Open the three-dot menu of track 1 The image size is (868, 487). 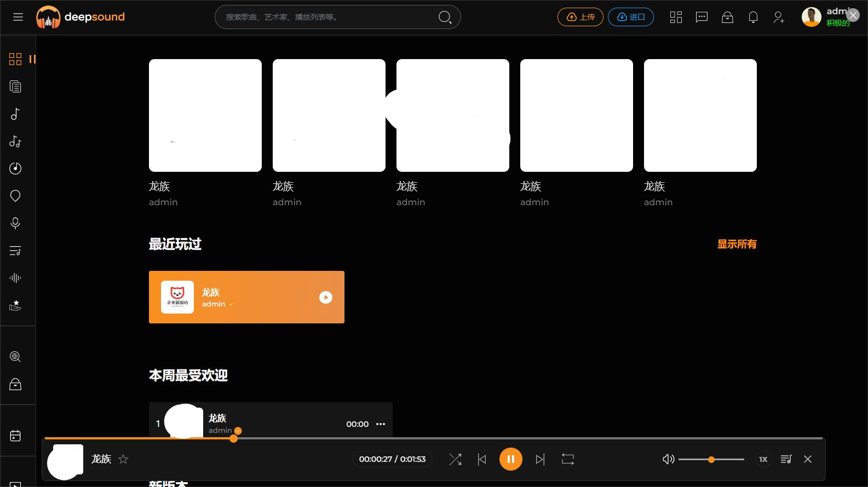[381, 424]
